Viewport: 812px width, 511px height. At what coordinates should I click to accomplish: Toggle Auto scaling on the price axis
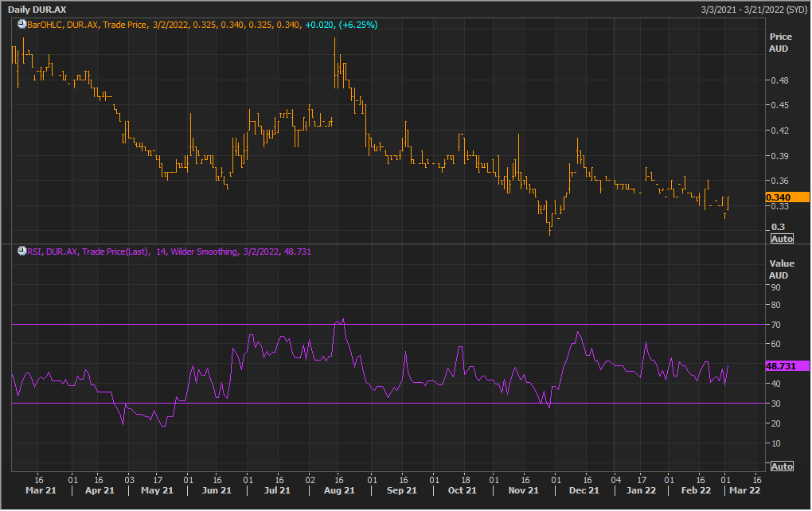(x=782, y=239)
